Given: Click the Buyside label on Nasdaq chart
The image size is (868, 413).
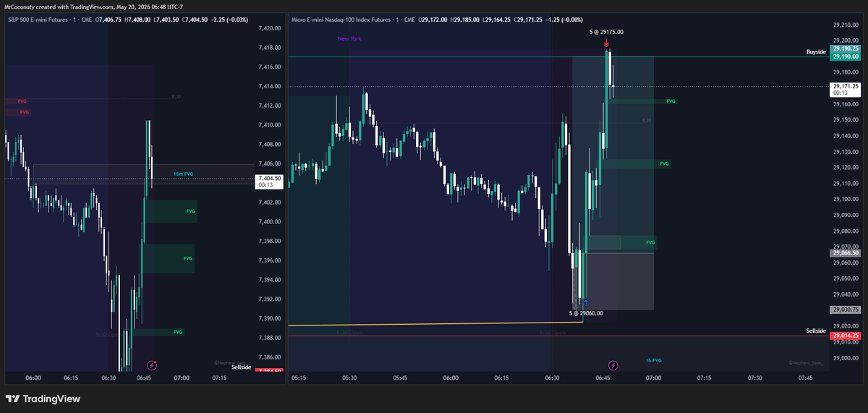Looking at the screenshot, I should tap(816, 53).
